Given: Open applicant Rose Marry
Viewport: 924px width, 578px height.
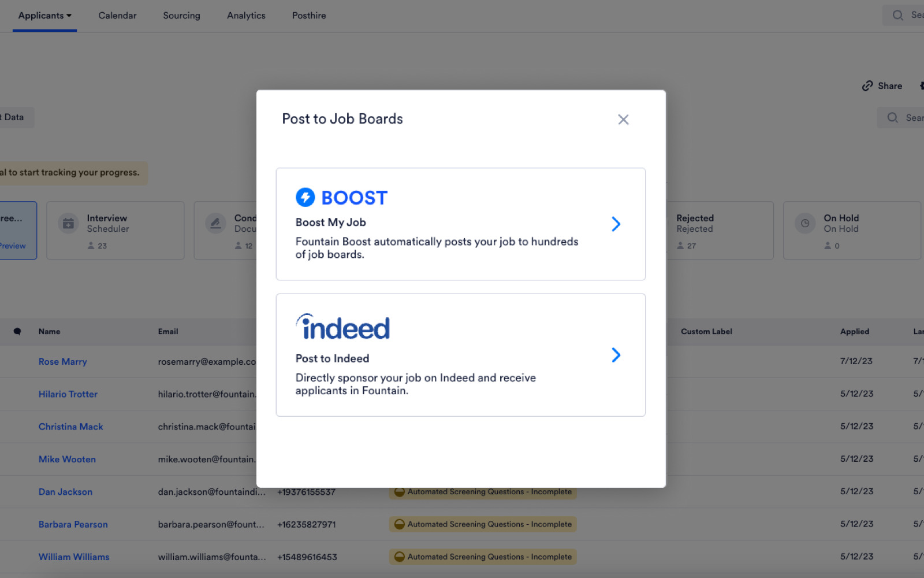Looking at the screenshot, I should [x=62, y=361].
